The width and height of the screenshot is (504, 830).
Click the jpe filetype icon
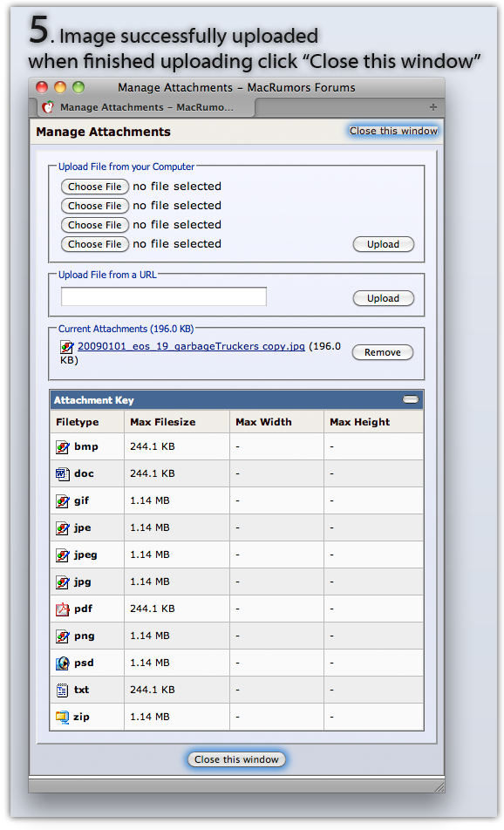coord(63,528)
